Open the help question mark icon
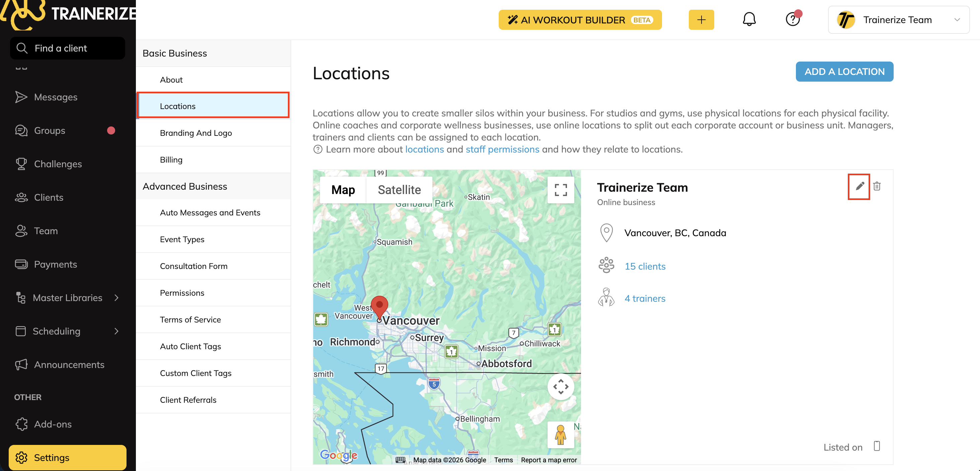980x471 pixels. (793, 19)
